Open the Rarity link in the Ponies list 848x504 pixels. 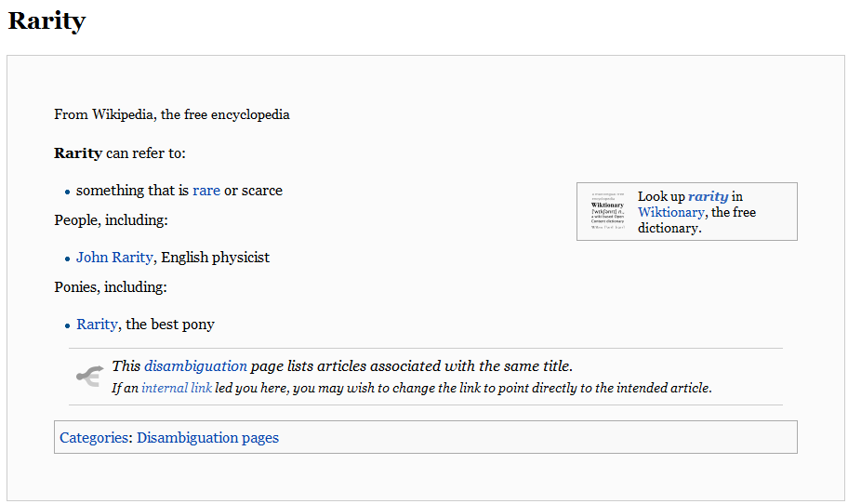click(97, 325)
